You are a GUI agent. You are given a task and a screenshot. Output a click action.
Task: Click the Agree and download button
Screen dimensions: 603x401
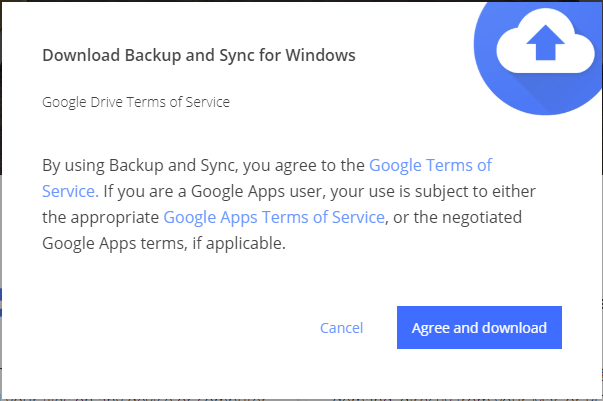point(479,328)
